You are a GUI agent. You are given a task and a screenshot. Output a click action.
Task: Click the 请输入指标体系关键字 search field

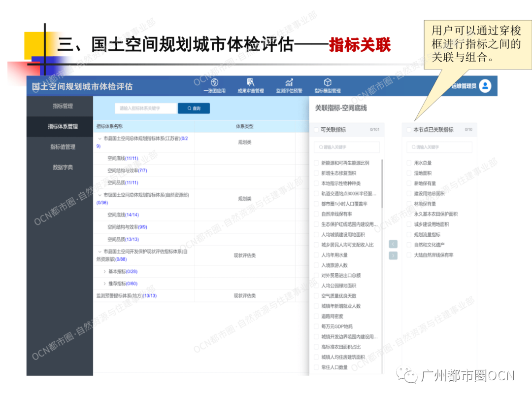click(x=146, y=109)
